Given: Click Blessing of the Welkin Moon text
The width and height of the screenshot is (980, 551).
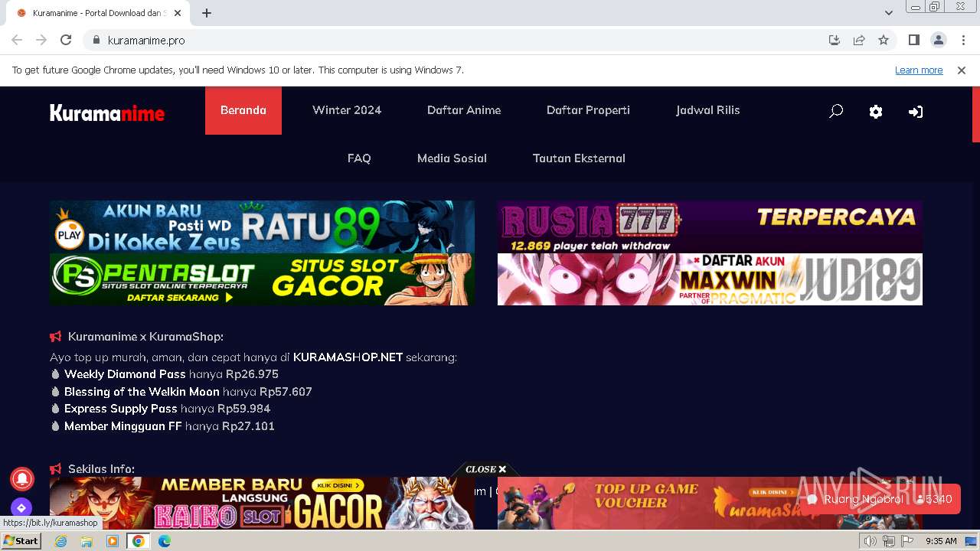Looking at the screenshot, I should click(142, 392).
